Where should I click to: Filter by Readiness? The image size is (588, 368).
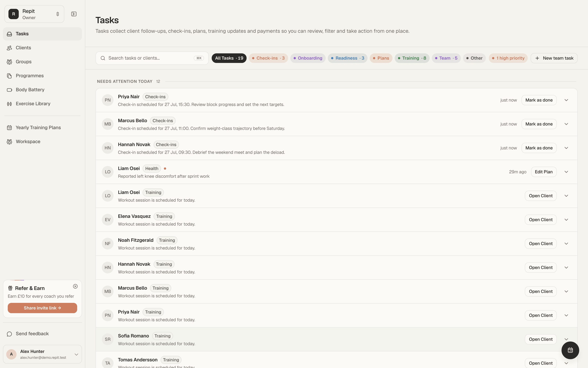347,58
